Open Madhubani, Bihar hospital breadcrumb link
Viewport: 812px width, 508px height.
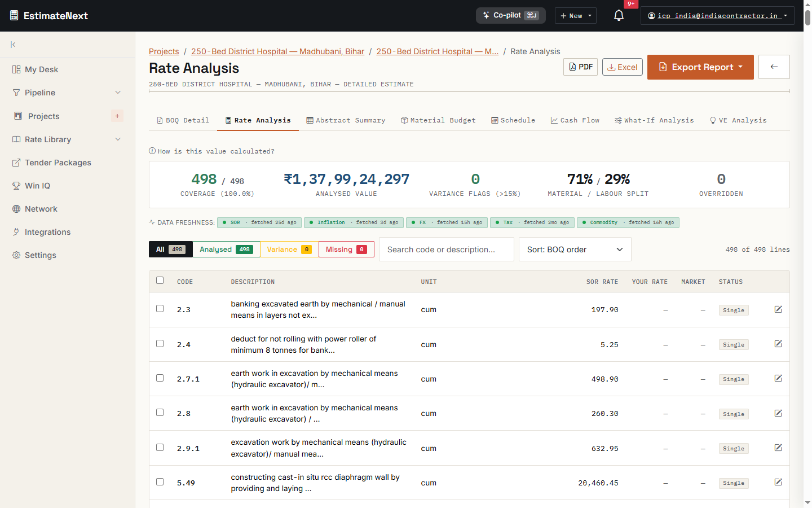[x=277, y=51]
